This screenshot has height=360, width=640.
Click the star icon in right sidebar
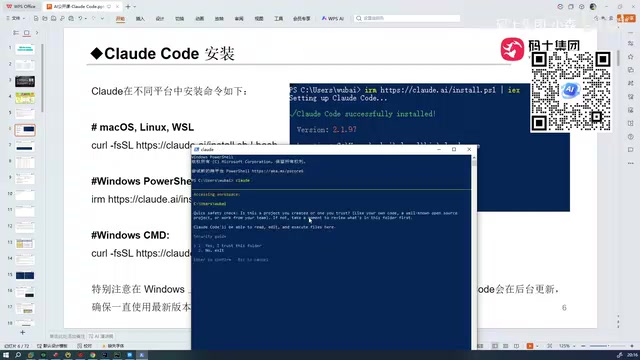(631, 57)
